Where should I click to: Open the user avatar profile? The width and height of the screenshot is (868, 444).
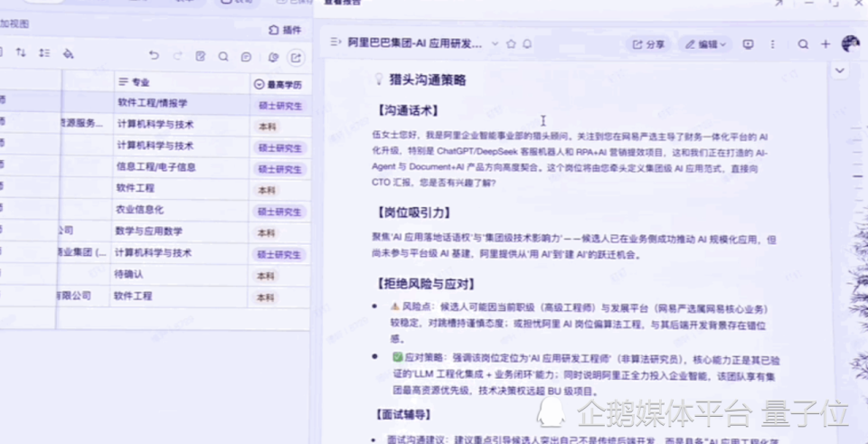[x=850, y=43]
